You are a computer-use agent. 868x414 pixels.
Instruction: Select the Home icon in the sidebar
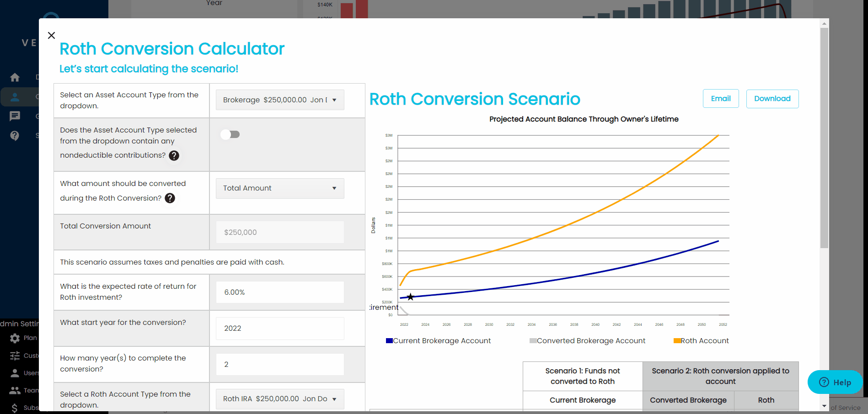point(15,78)
